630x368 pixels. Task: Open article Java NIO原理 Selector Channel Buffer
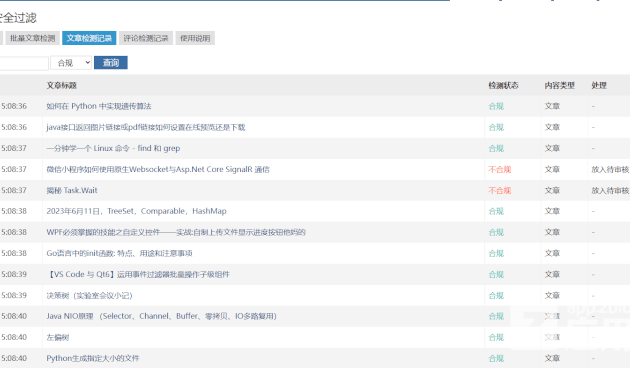(162, 316)
